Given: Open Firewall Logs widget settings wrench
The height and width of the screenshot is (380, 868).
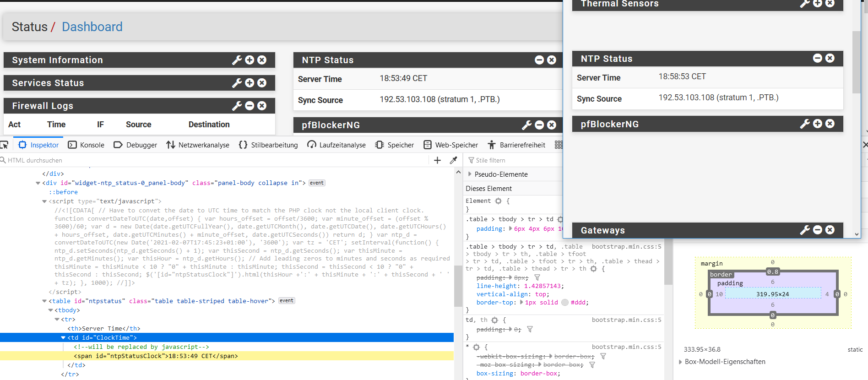Looking at the screenshot, I should [x=237, y=106].
